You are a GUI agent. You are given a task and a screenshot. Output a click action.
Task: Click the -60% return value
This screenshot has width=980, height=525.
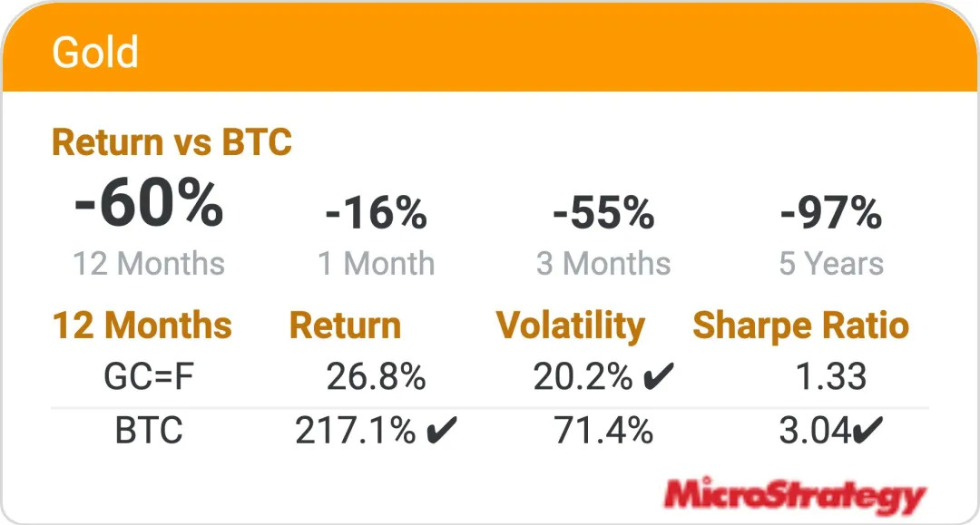pos(149,206)
